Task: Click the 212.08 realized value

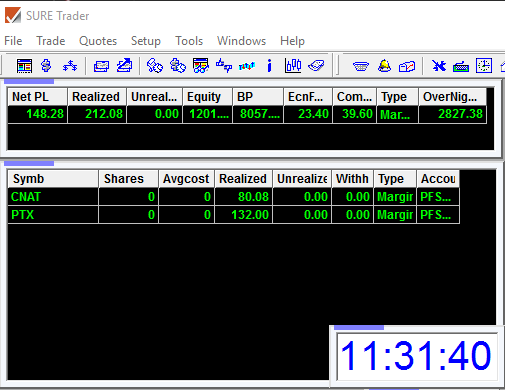Action: tap(104, 114)
